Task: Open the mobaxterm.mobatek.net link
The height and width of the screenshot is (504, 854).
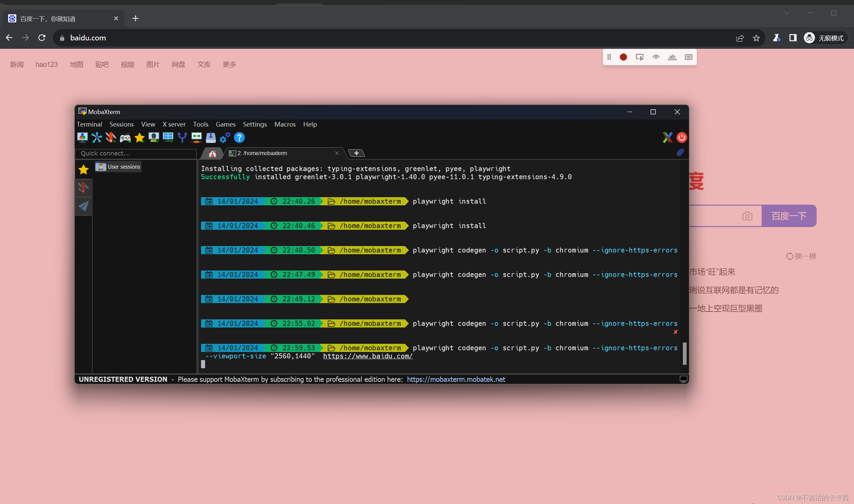Action: [x=456, y=379]
